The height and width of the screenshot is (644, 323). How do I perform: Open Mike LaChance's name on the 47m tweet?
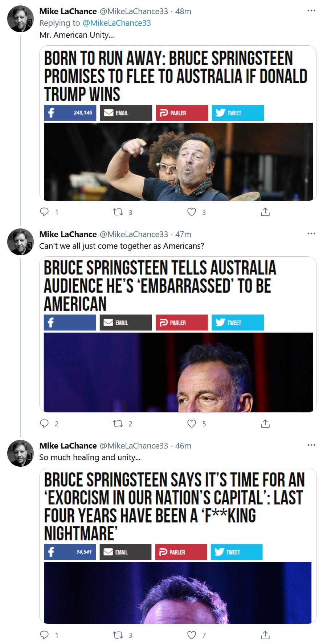point(68,234)
